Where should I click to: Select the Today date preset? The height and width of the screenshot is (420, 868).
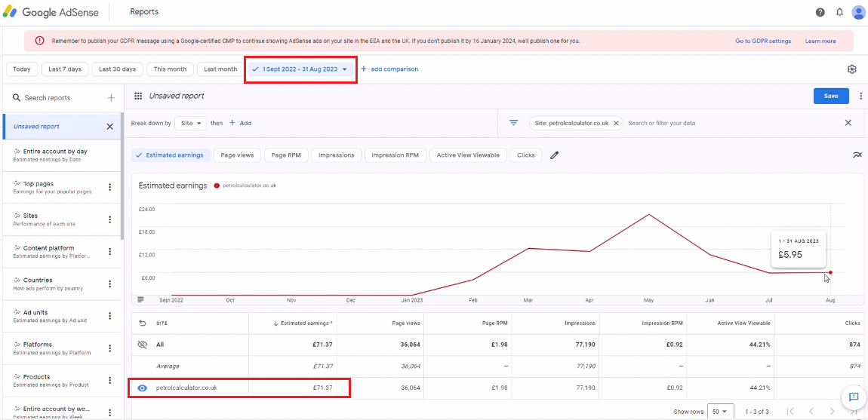pyautogui.click(x=22, y=69)
